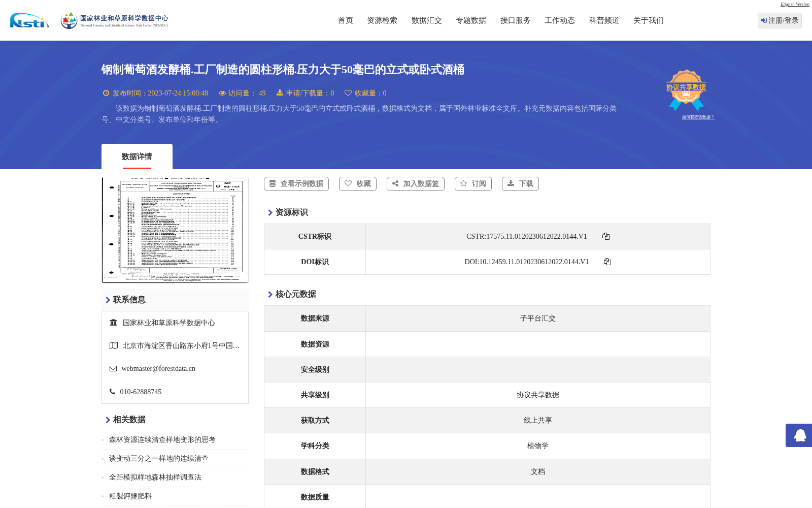Click the 注册/登录 button

coord(780,20)
